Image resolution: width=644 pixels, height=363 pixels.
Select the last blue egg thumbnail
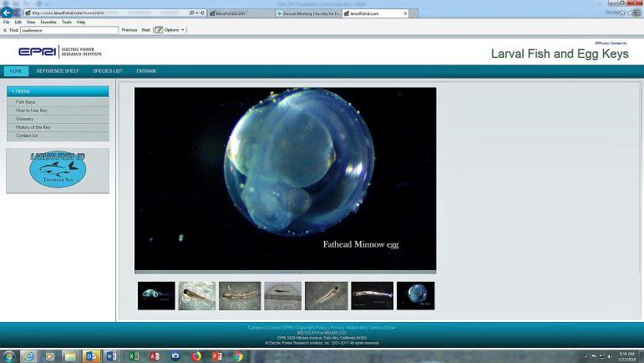coord(416,296)
